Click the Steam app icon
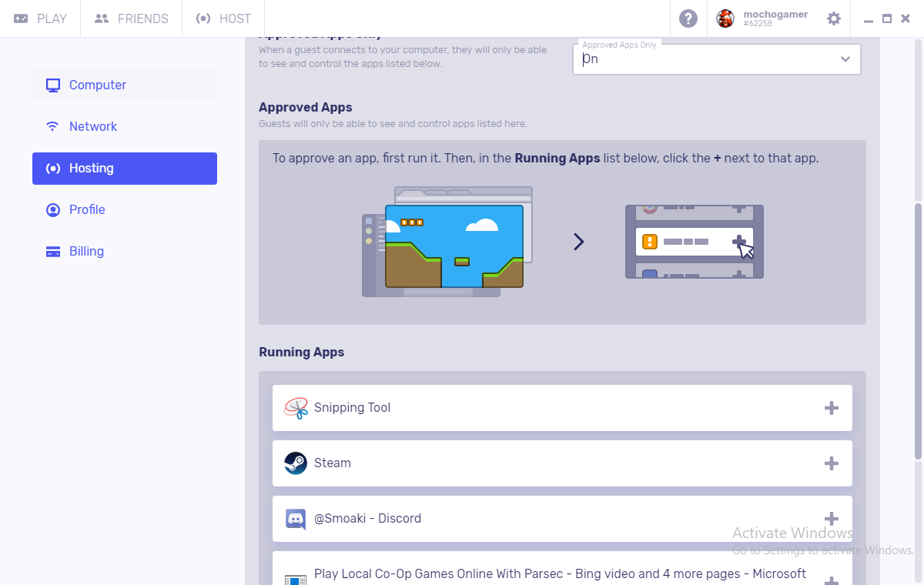The image size is (924, 585). pyautogui.click(x=296, y=463)
